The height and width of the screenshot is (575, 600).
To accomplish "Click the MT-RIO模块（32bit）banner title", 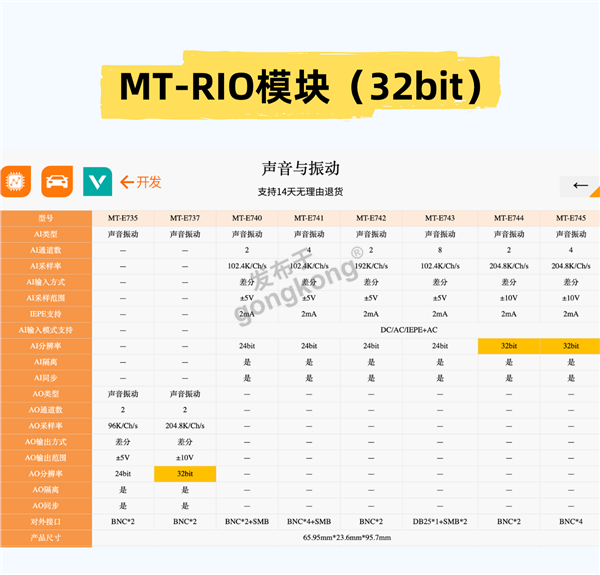I will tap(301, 87).
